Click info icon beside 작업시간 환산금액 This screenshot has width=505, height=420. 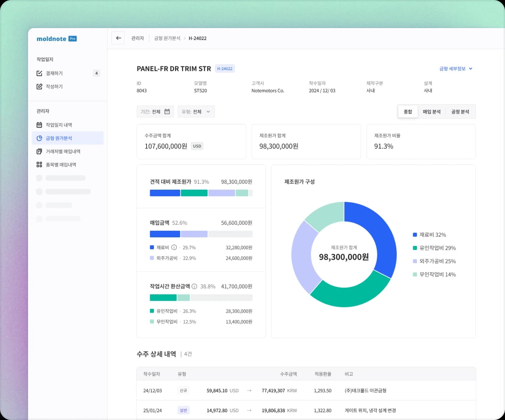pos(194,286)
